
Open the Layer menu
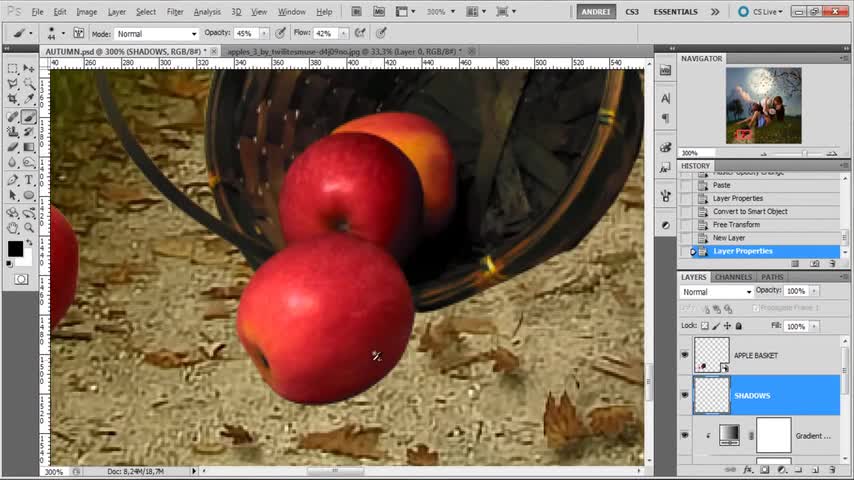pos(117,11)
